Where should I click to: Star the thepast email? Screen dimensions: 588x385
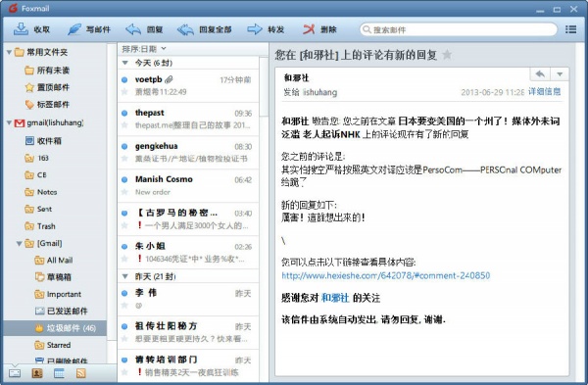[124, 125]
